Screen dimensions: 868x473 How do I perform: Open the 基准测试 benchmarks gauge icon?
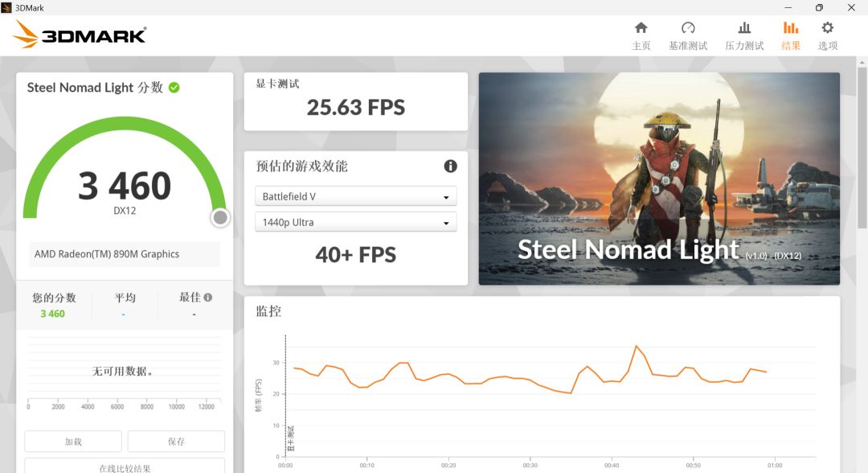[687, 27]
